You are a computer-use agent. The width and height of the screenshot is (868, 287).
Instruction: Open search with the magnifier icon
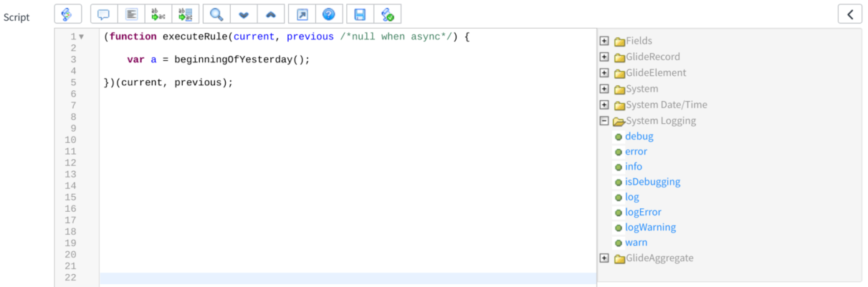pyautogui.click(x=216, y=14)
